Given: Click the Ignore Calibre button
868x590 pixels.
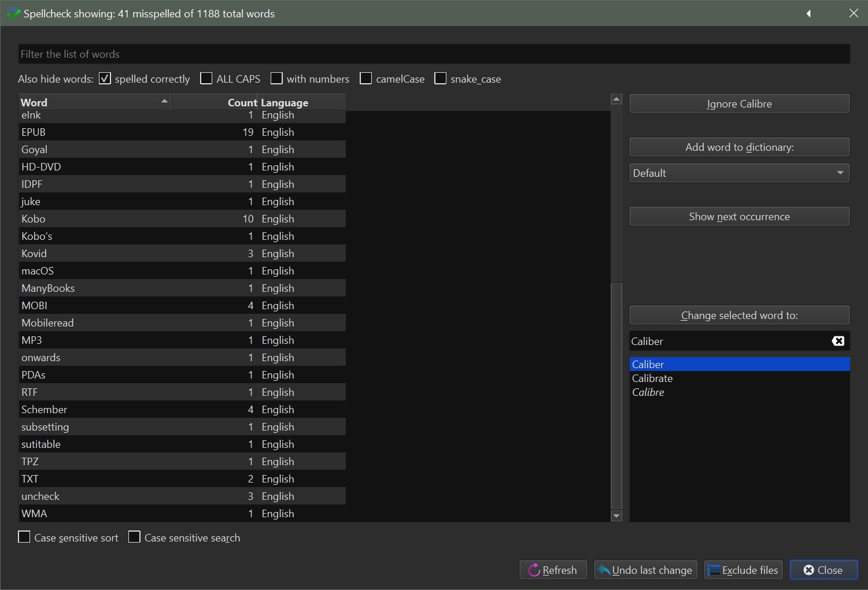Looking at the screenshot, I should [x=739, y=104].
